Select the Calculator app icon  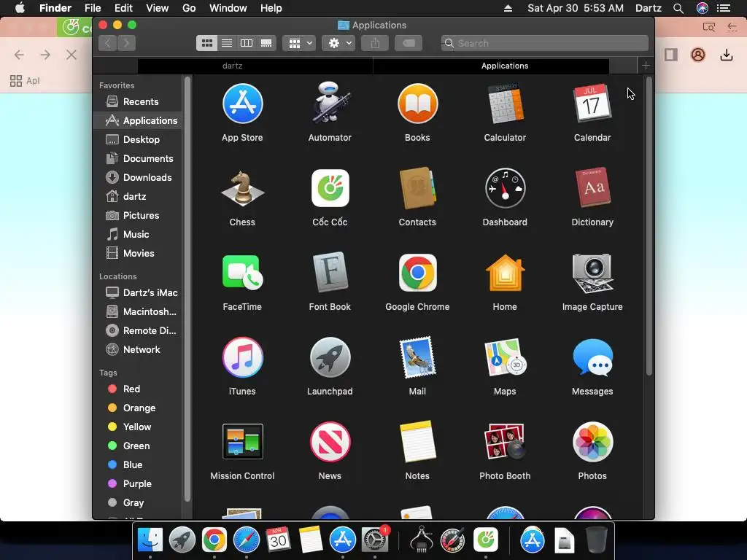505,104
